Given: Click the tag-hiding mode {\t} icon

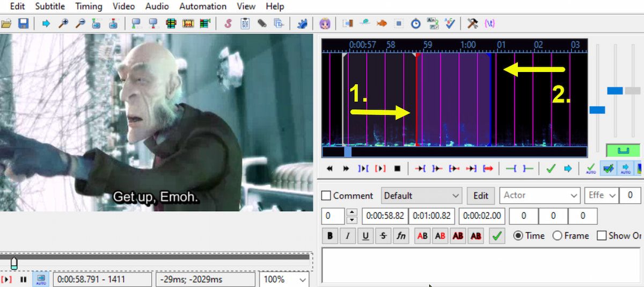Looking at the screenshot, I should [489, 24].
